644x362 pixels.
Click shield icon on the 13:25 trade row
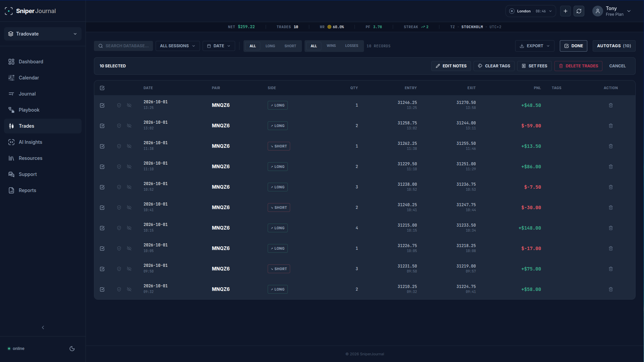point(119,105)
